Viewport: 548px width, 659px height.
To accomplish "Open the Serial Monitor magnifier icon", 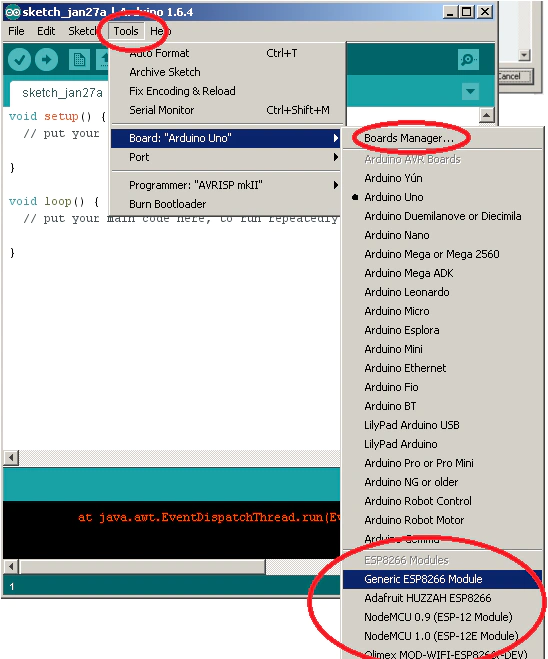I will click(x=468, y=60).
